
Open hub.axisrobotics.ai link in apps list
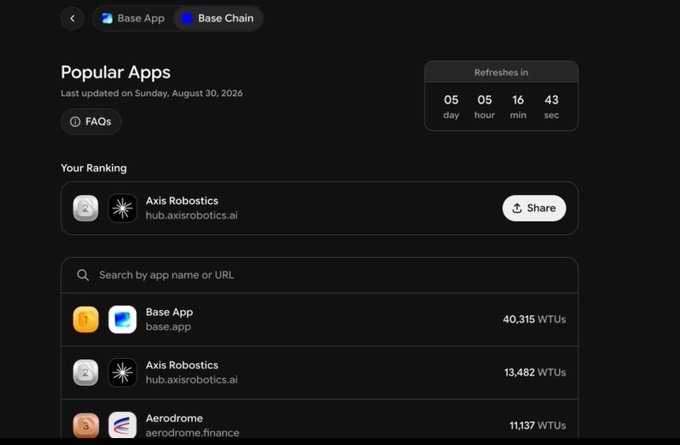(x=192, y=380)
